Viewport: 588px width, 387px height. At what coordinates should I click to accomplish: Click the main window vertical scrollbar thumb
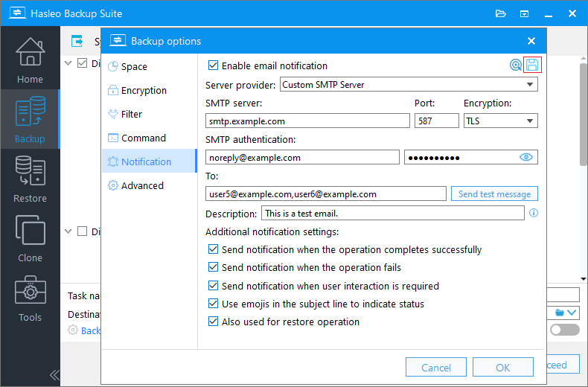tap(584, 115)
